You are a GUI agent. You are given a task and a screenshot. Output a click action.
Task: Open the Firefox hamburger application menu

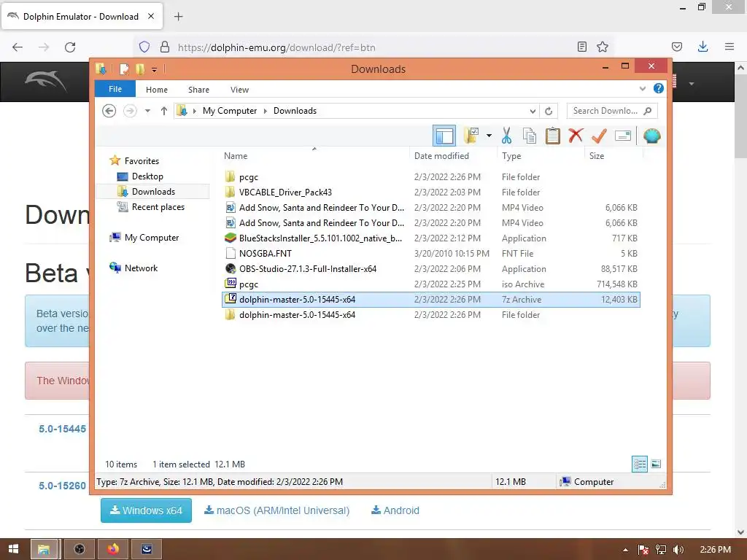click(729, 47)
